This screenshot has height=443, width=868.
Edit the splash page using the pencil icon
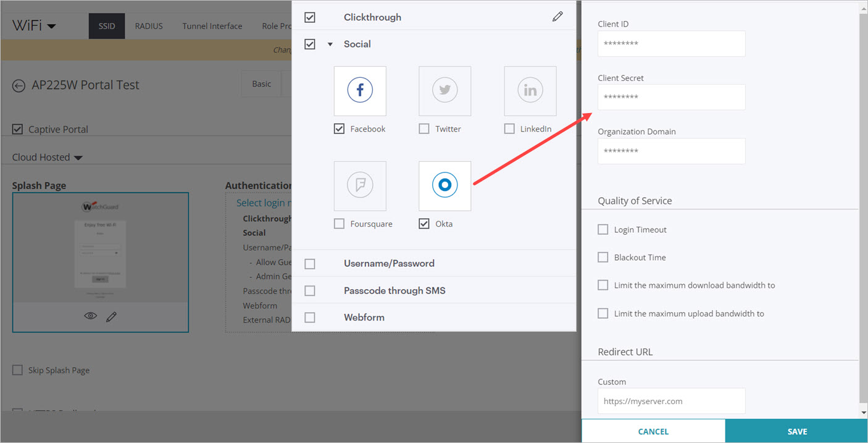[x=111, y=316]
